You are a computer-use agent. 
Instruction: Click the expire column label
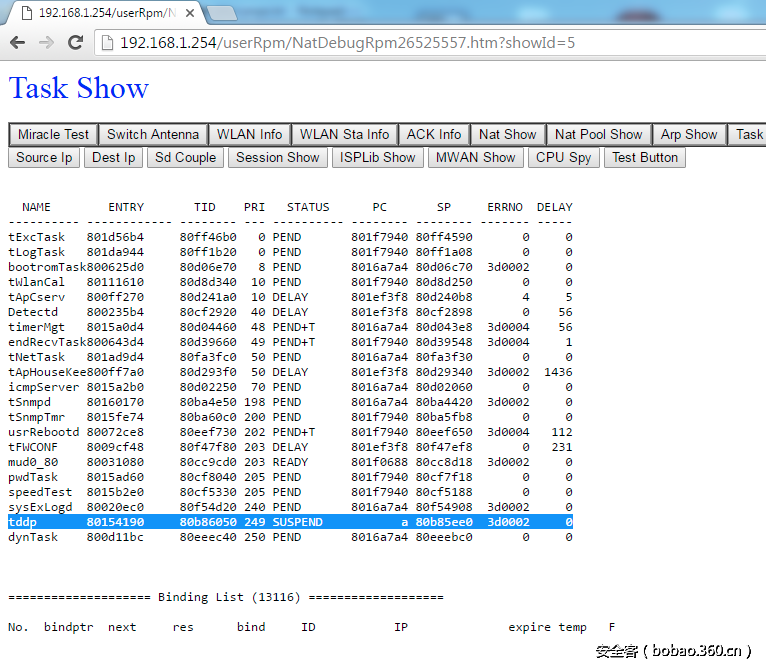pos(530,627)
